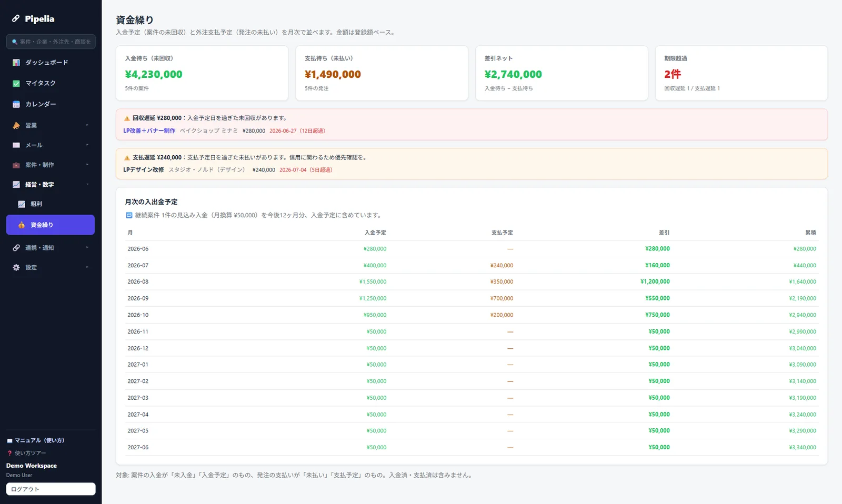Click the 連携・通知 link icon

pos(16,248)
